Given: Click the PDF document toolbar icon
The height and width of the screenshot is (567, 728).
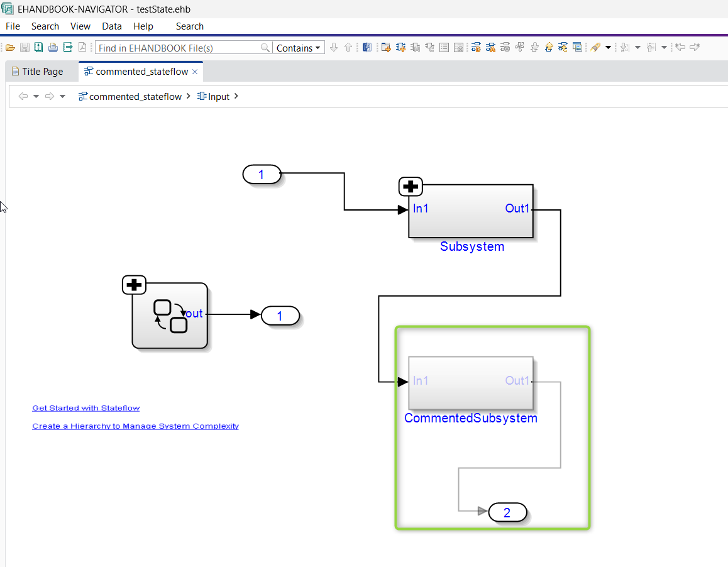Looking at the screenshot, I should coord(82,47).
